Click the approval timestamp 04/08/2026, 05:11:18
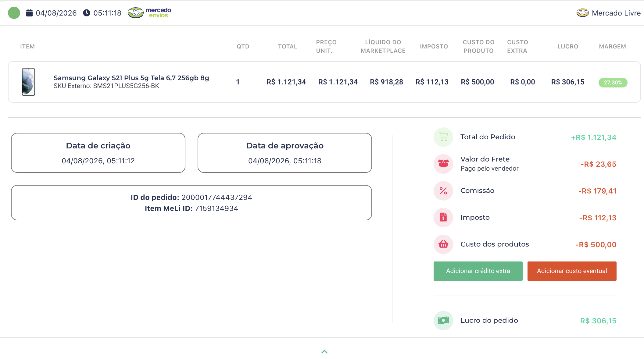The height and width of the screenshot is (359, 644). (x=285, y=161)
